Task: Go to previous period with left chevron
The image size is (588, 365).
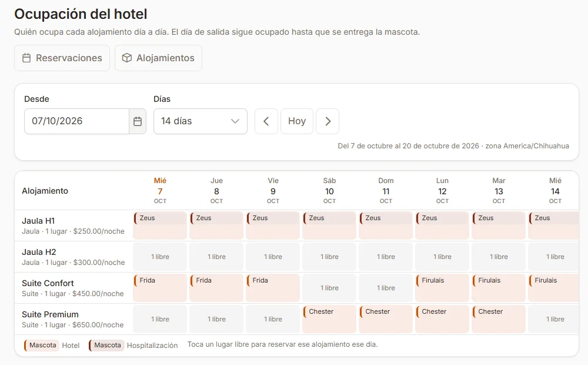Action: click(266, 121)
